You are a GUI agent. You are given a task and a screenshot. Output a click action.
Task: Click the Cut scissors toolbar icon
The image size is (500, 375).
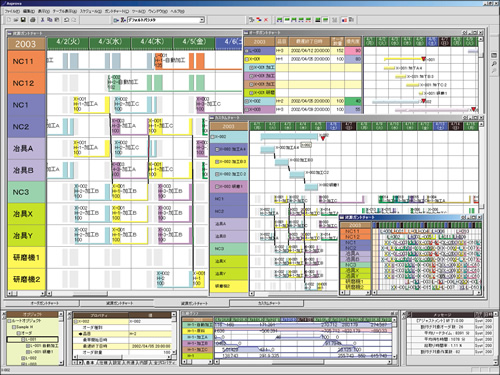42,20
